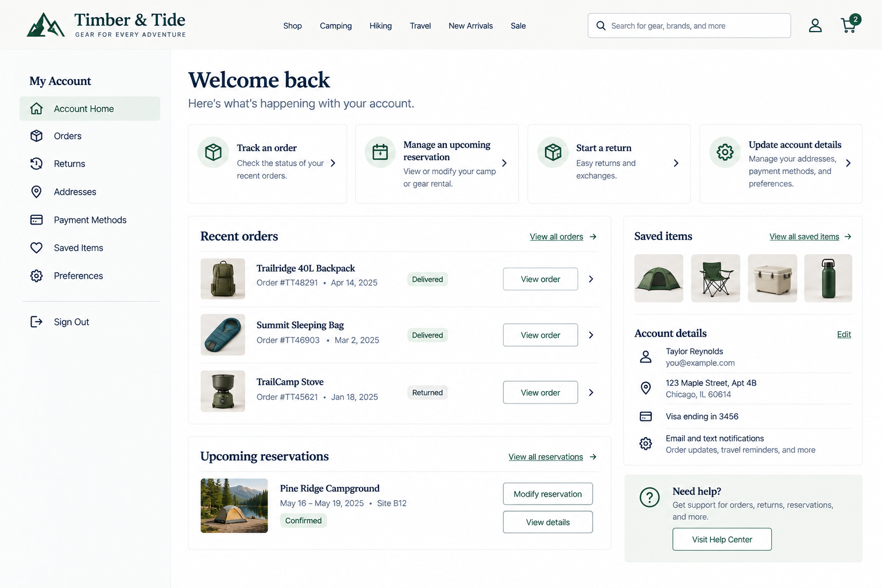The image size is (882, 588).
Task: Expand the Trailridge 40L Backpack order chevron
Action: click(x=591, y=279)
